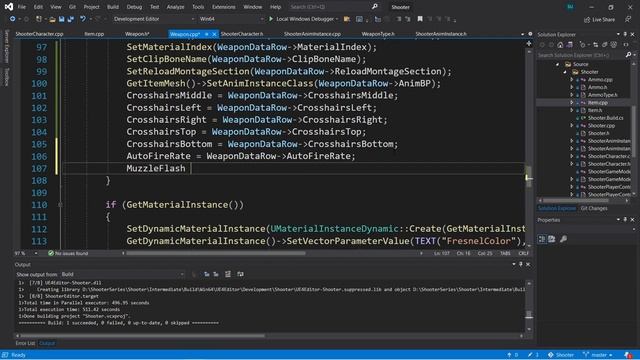The width and height of the screenshot is (640, 360).
Task: Click the Clear All icon in the Output panel
Action: pos(228,274)
